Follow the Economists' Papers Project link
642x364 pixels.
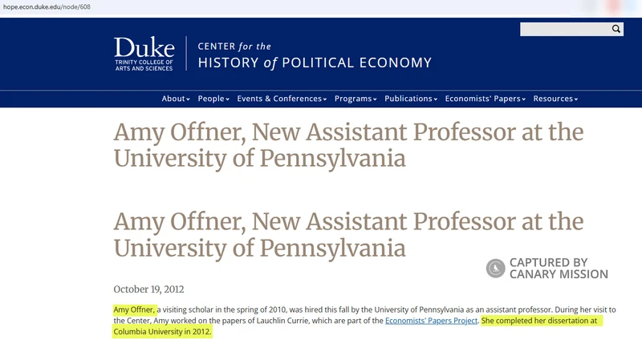coord(431,321)
